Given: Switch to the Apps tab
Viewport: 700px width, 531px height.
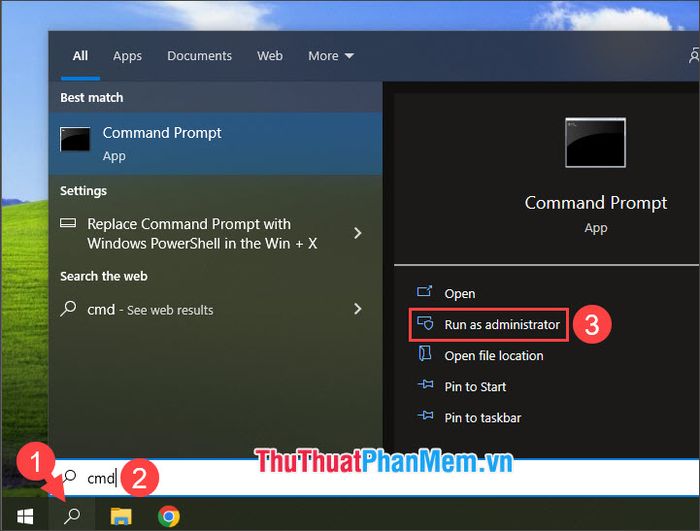Looking at the screenshot, I should click(127, 56).
